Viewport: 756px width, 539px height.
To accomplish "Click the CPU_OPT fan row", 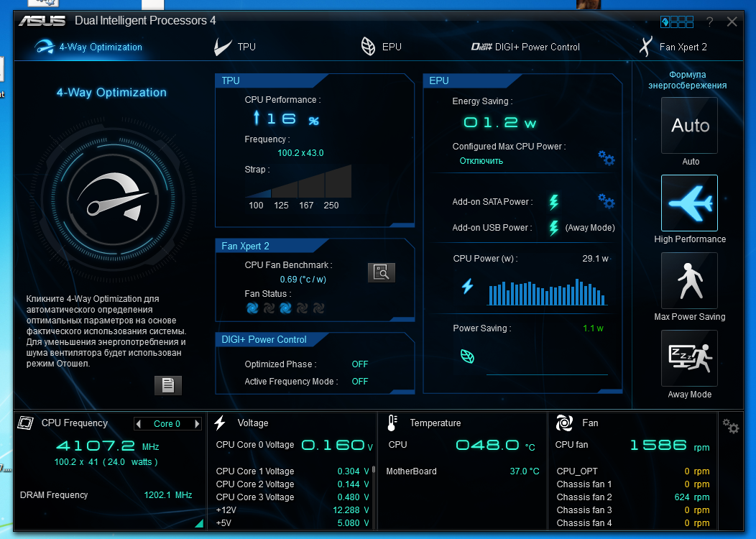I will tap(632, 471).
